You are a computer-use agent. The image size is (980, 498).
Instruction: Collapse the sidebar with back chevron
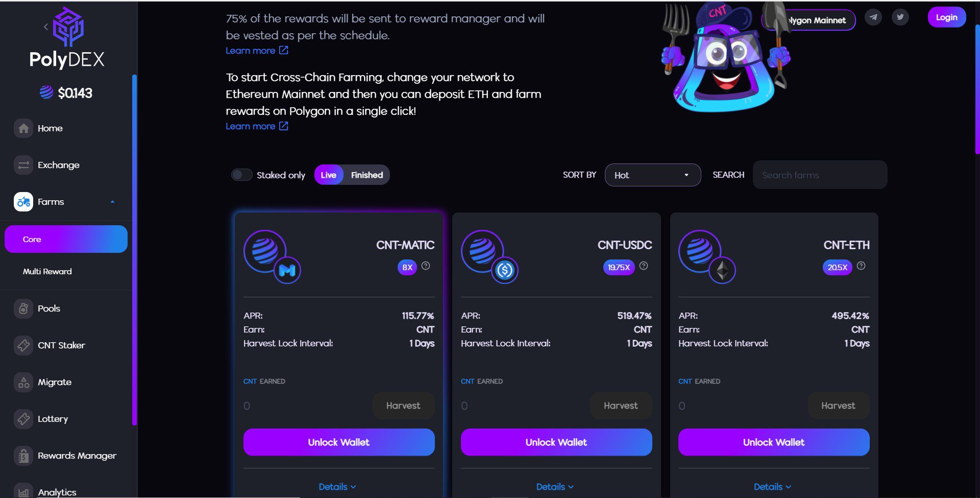(46, 27)
